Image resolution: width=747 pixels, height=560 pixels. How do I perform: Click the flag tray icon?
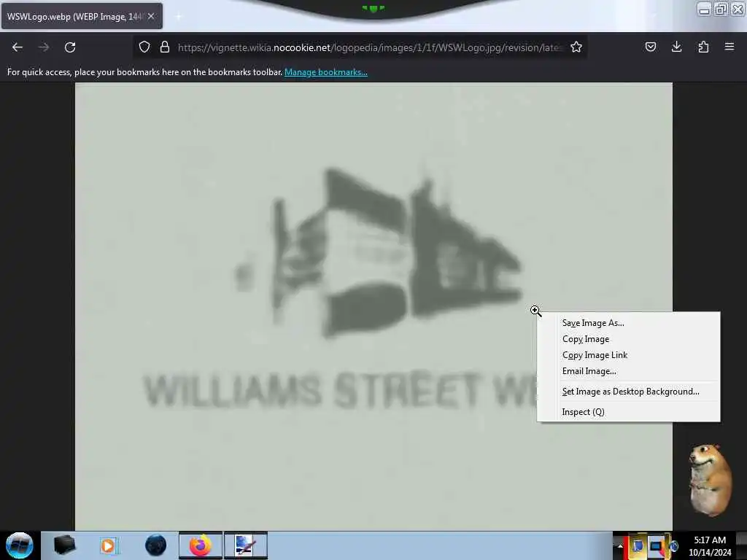(638, 546)
